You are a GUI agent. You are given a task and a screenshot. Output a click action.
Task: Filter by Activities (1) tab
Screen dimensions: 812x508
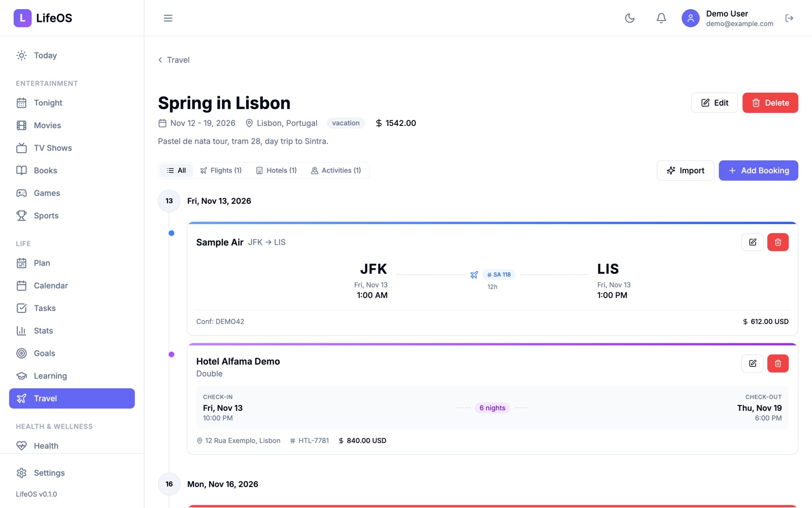point(336,171)
